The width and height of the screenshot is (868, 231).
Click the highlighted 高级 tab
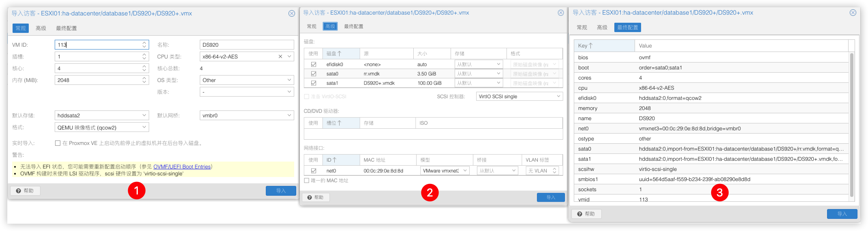coord(330,26)
